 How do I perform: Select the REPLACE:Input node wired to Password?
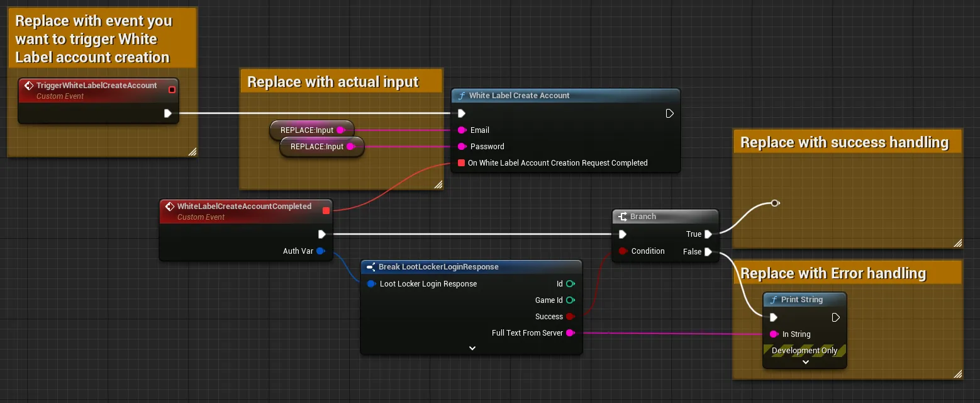pyautogui.click(x=322, y=147)
